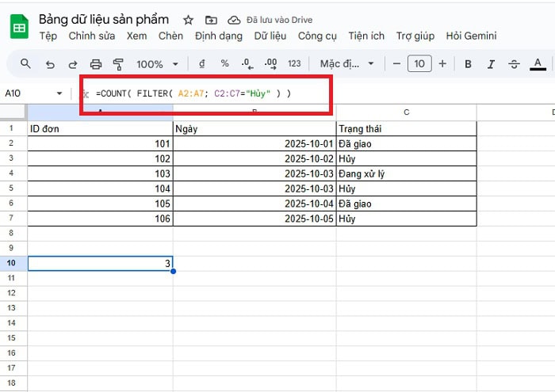Activate the paint format tool
The width and height of the screenshot is (555, 392).
tap(118, 64)
